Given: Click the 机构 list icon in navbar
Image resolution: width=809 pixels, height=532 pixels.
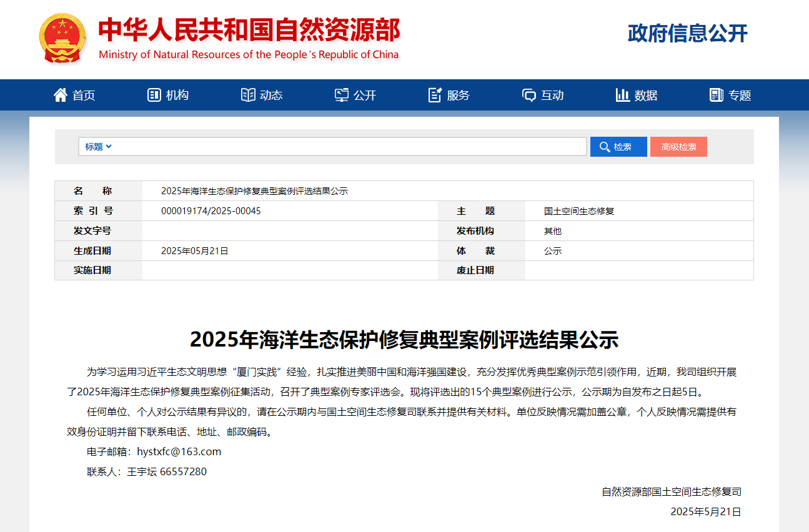Looking at the screenshot, I should tap(154, 95).
